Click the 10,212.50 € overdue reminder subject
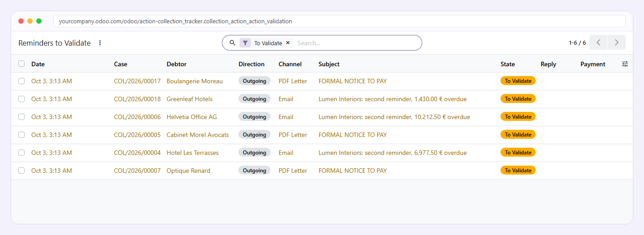This screenshot has width=644, height=235. point(394,117)
